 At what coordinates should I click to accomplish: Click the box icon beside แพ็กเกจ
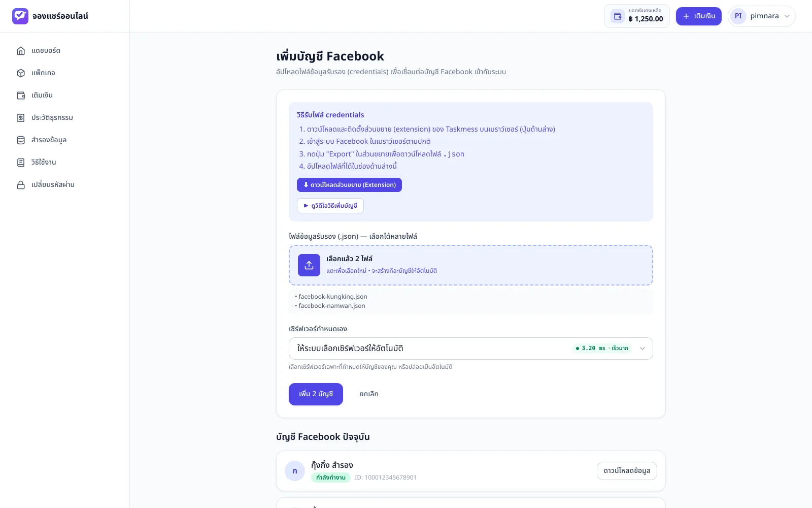coord(21,73)
